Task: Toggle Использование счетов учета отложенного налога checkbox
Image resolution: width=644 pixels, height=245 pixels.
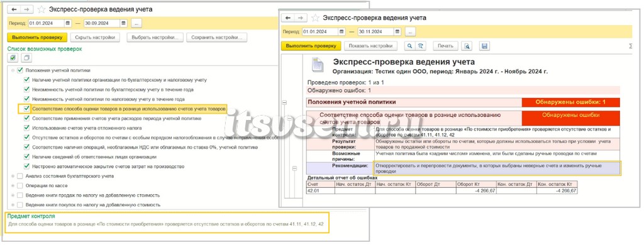Action: [x=26, y=128]
